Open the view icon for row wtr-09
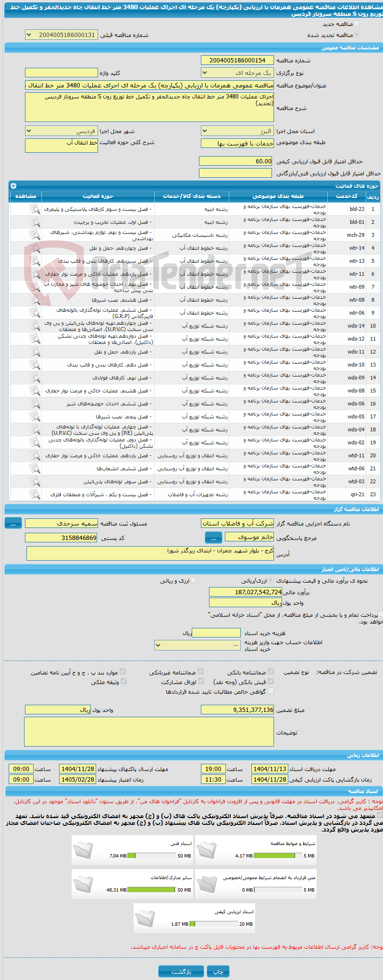Screen dimensions: 383x980 point(34,287)
